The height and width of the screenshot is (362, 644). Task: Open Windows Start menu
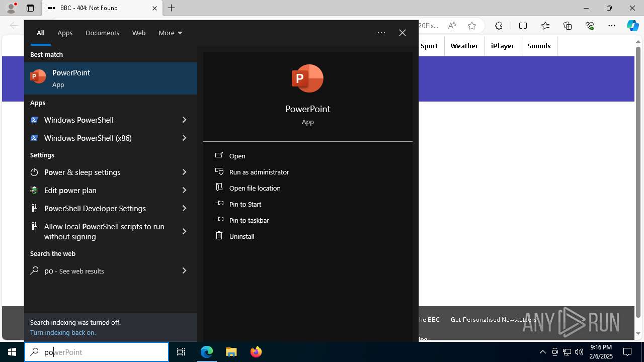[12, 352]
